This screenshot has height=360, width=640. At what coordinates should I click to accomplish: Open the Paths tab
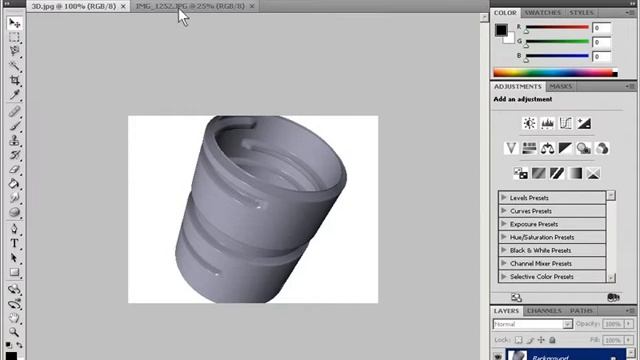point(581,311)
